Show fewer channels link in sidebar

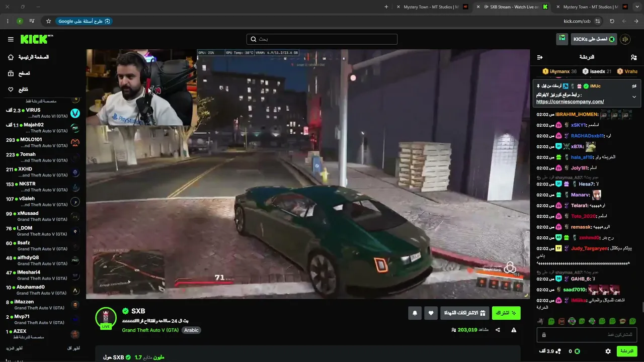[73, 348]
